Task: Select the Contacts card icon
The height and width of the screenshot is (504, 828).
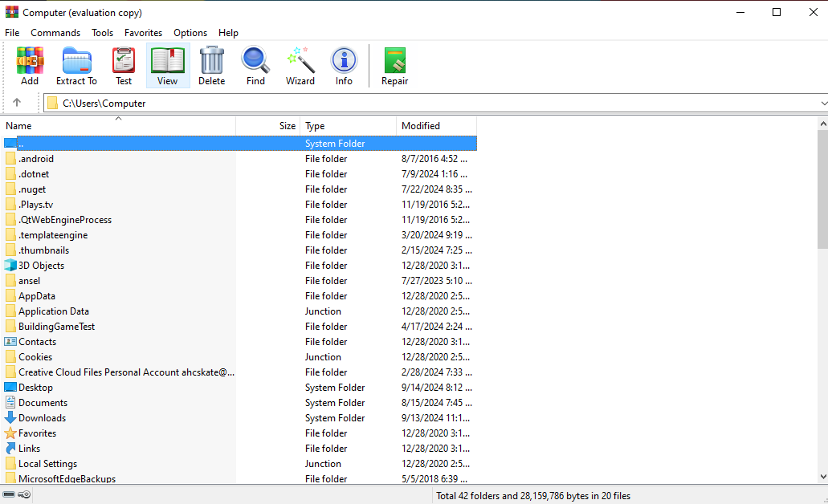Action: (10, 341)
